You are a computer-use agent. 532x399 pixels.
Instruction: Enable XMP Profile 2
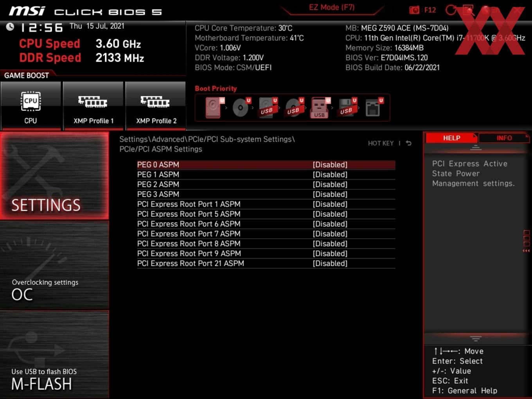[x=156, y=106]
